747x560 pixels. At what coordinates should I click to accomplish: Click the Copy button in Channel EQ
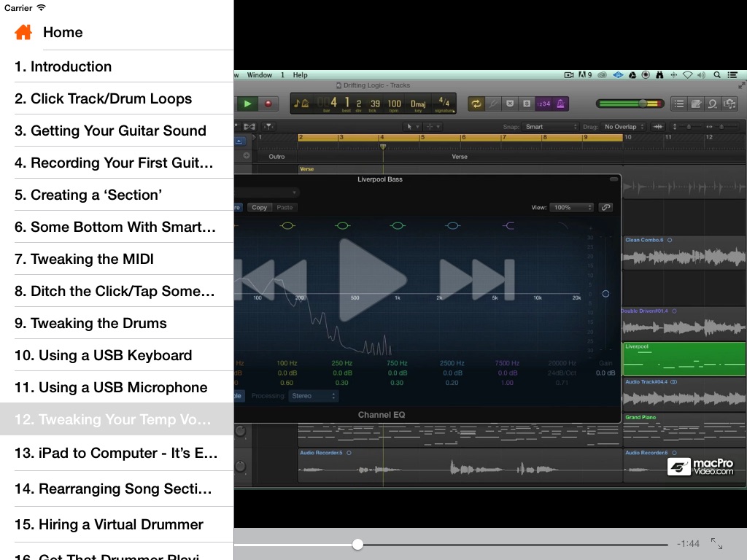pyautogui.click(x=260, y=208)
